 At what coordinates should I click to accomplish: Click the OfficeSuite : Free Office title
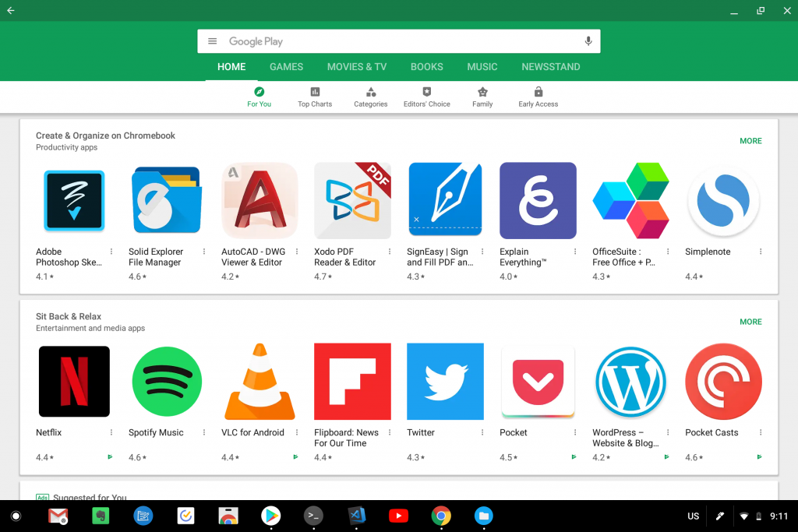tap(624, 257)
